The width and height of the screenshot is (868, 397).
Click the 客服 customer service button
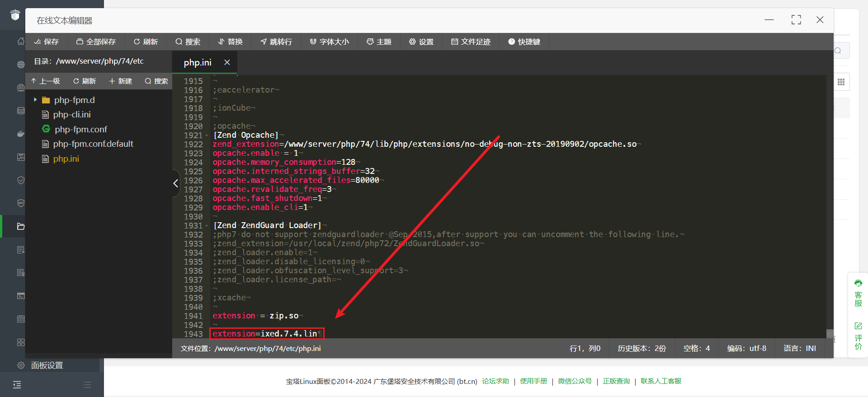pyautogui.click(x=858, y=293)
